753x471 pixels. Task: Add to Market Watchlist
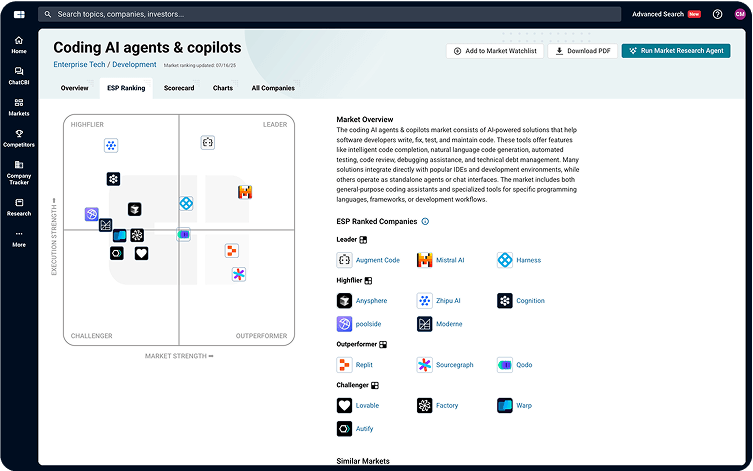(494, 50)
